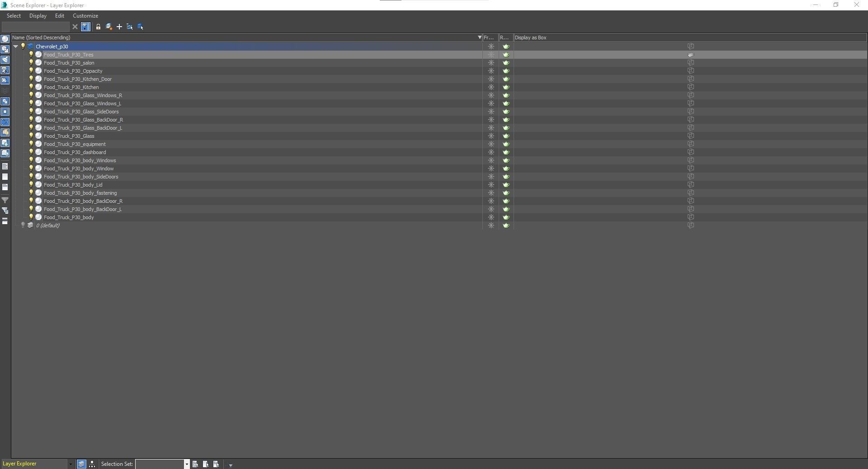Collapse the Chevrolet_p30 layer
Screen dimensions: 868x469
point(16,47)
